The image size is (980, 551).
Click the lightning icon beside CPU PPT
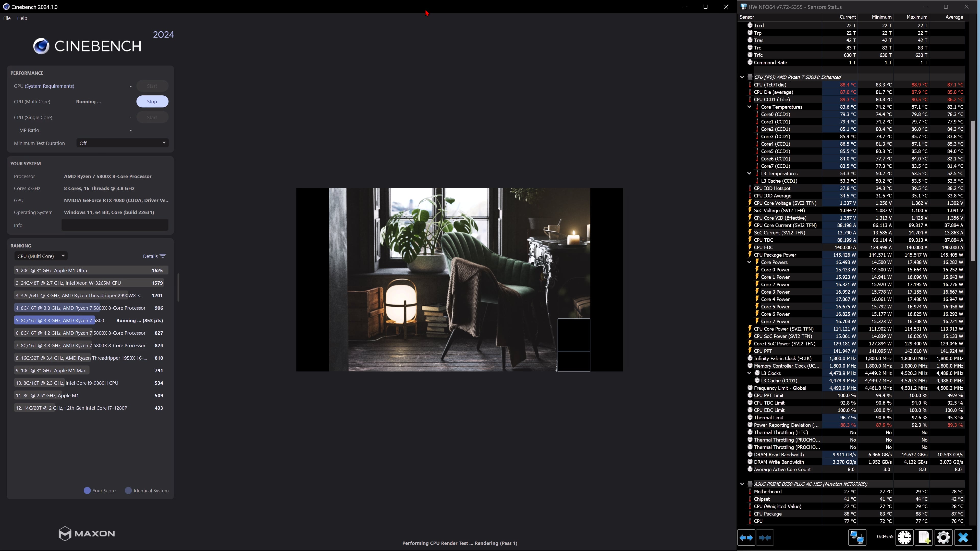(x=750, y=351)
